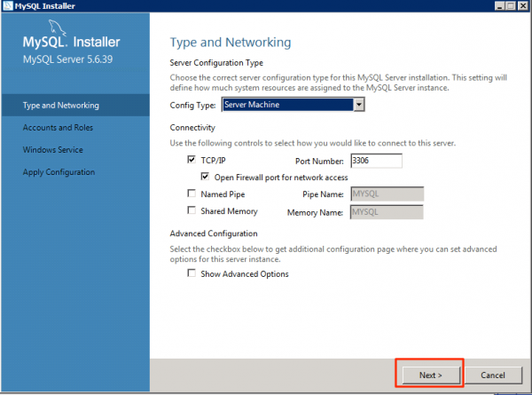This screenshot has width=532, height=395.
Task: Click the Pipe Name field
Action: coord(387,194)
